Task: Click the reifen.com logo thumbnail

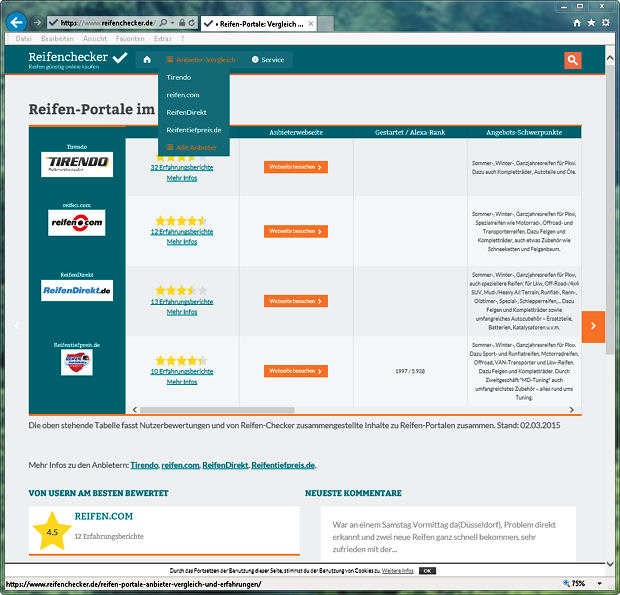Action: (77, 223)
